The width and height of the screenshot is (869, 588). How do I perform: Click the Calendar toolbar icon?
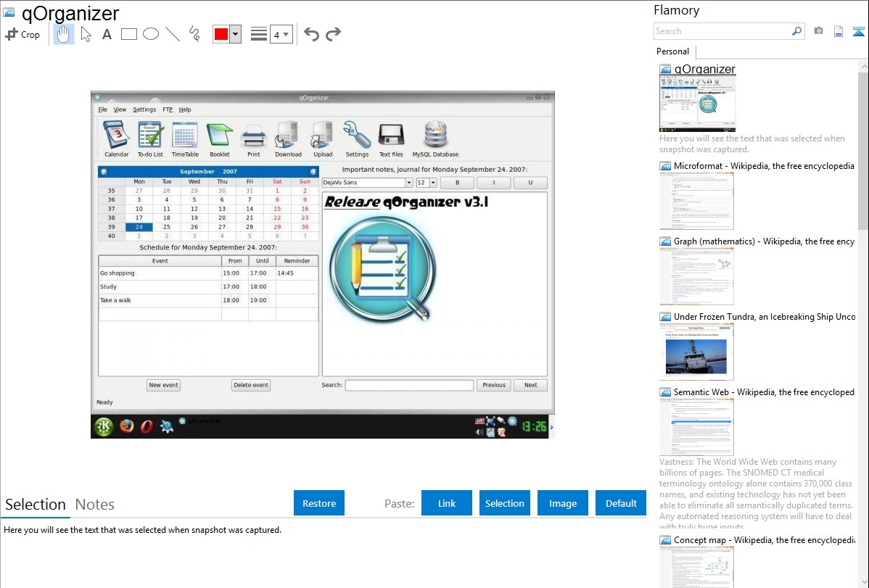pyautogui.click(x=116, y=139)
